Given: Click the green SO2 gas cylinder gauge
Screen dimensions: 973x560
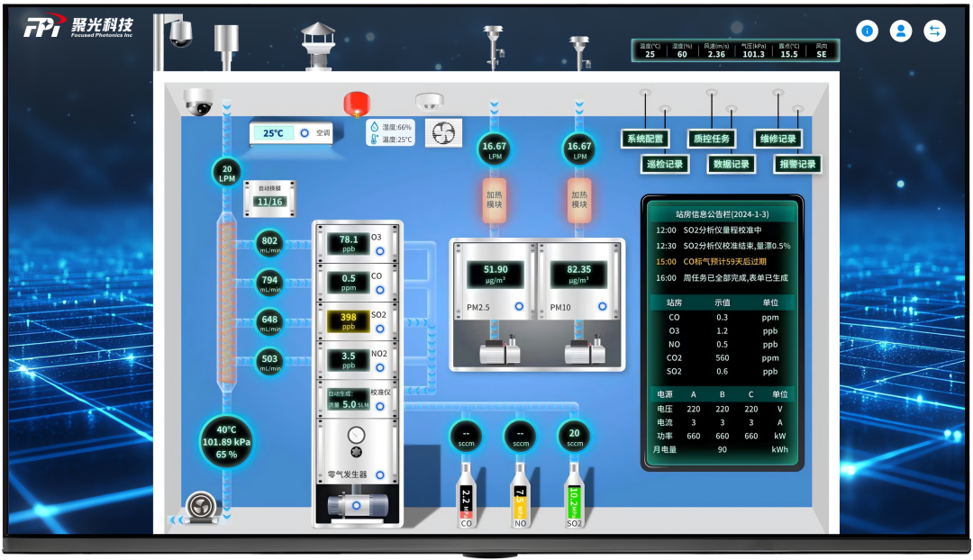Looking at the screenshot, I should [x=575, y=496].
